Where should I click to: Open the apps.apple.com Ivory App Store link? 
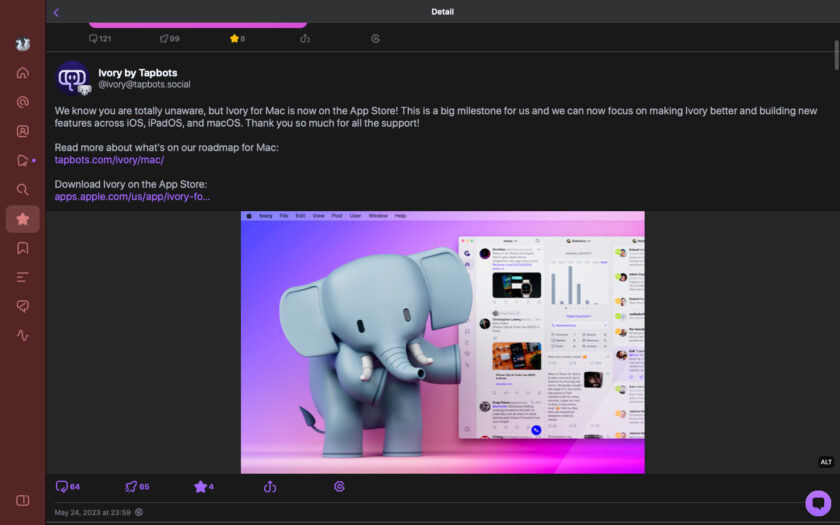tap(132, 197)
